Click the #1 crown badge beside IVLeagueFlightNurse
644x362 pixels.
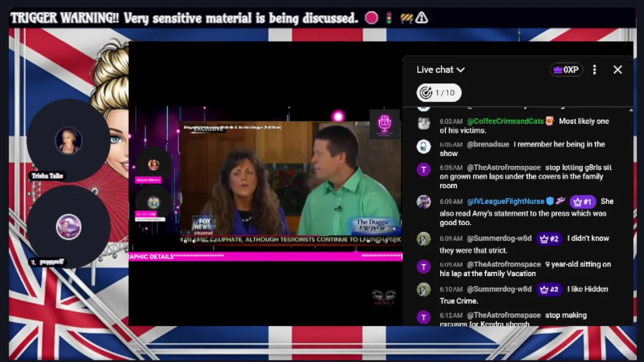pos(583,202)
